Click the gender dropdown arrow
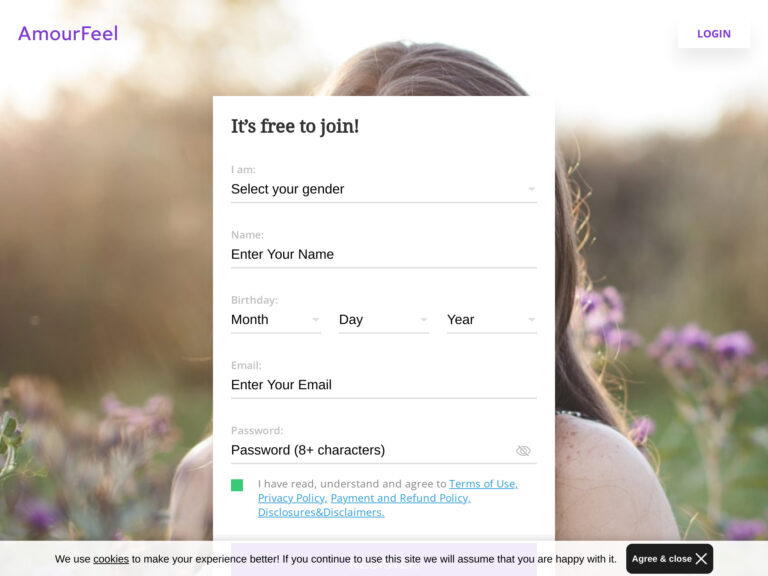 [531, 189]
